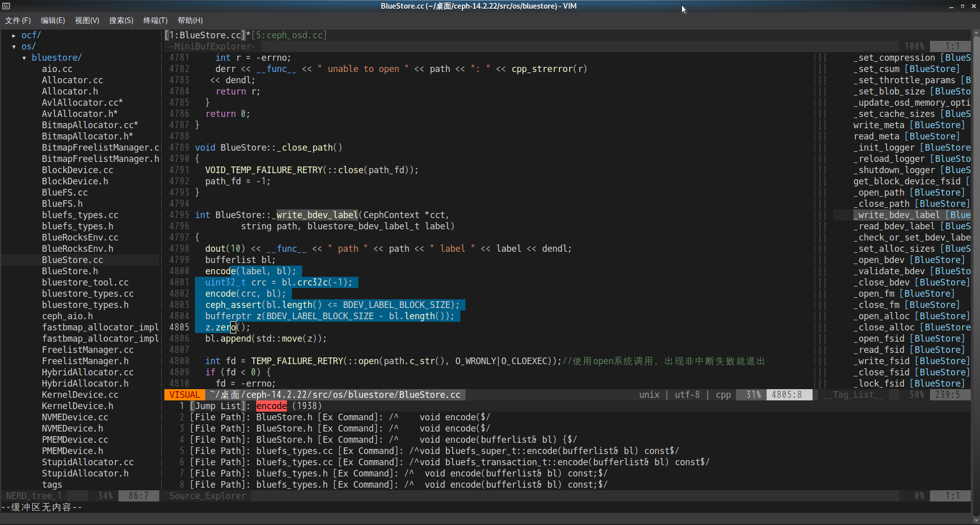The height and width of the screenshot is (525, 980).
Task: Open the 搜索(S) menu
Action: [121, 20]
